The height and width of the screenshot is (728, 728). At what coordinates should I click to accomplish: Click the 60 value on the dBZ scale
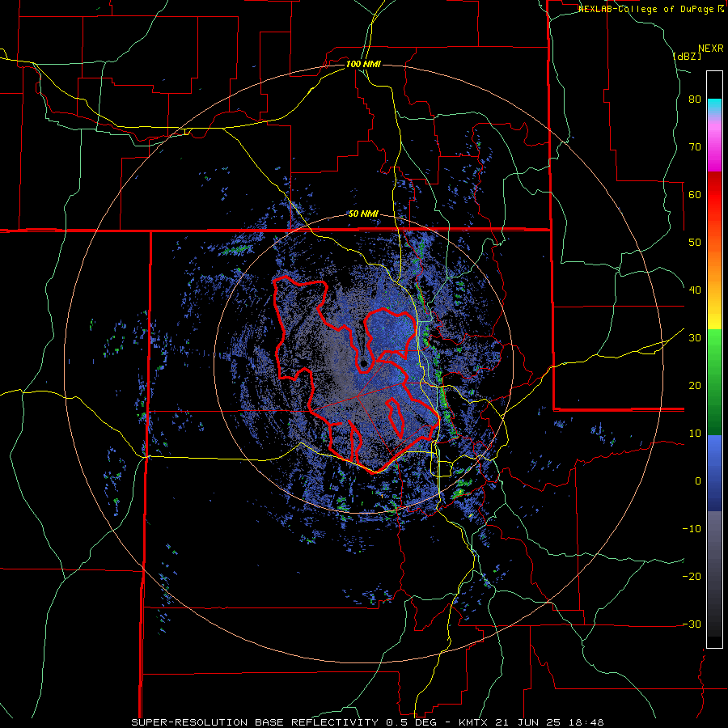pyautogui.click(x=695, y=194)
